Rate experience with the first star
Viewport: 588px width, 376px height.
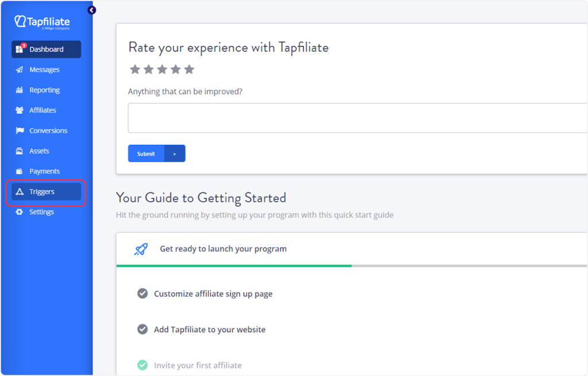[135, 70]
